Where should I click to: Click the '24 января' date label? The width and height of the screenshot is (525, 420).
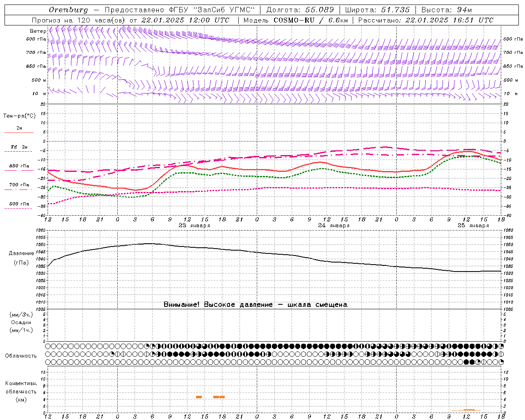tap(334, 226)
